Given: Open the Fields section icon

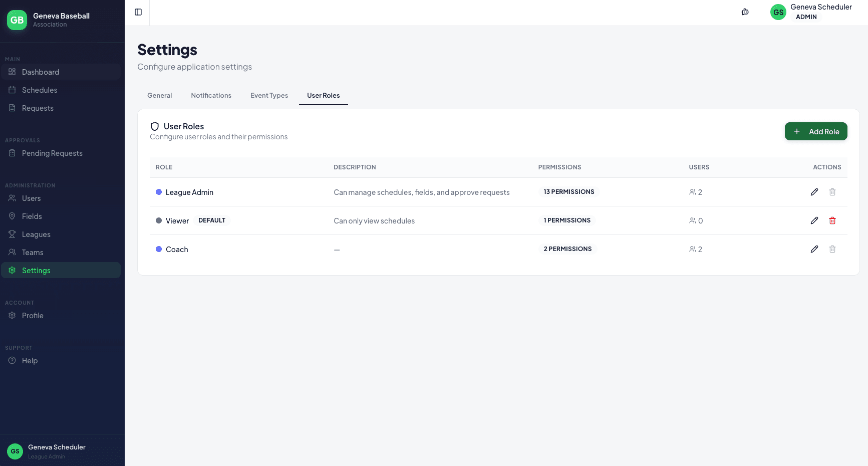Looking at the screenshot, I should pyautogui.click(x=12, y=216).
